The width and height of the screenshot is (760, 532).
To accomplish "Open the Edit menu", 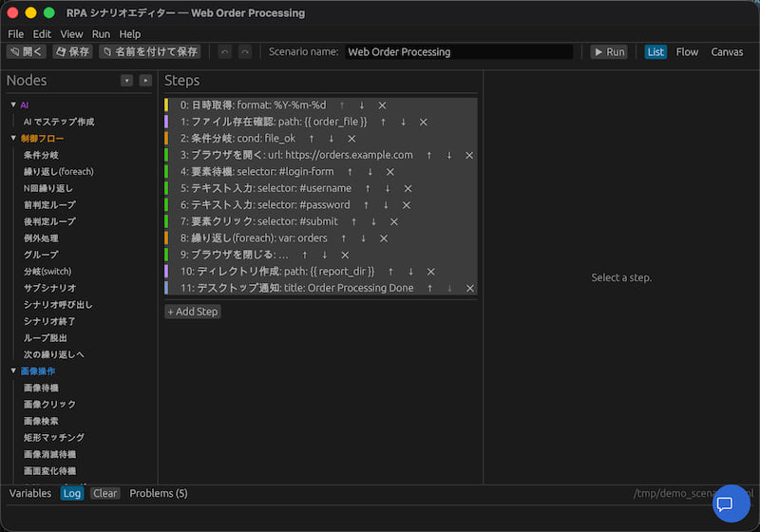I will click(42, 34).
